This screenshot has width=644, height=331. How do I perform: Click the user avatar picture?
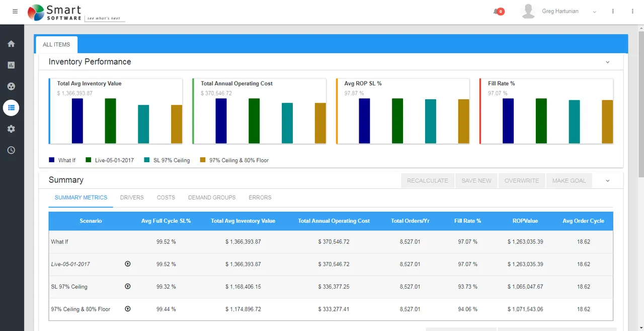coord(528,12)
